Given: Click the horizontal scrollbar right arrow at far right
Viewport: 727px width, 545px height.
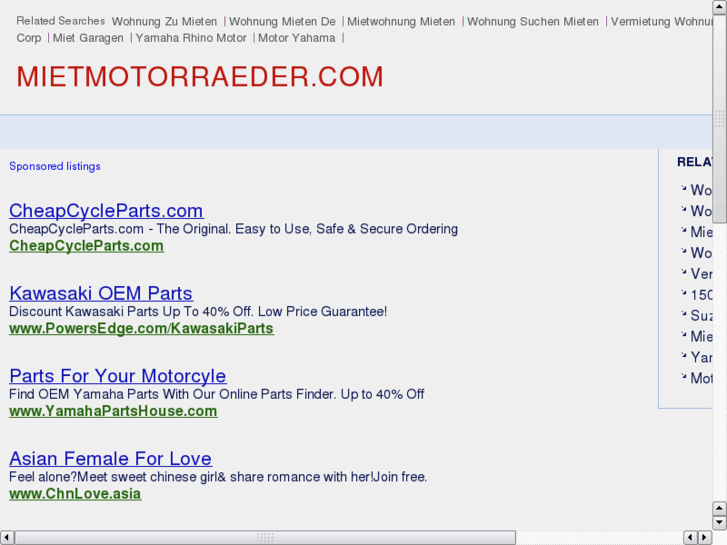Looking at the screenshot, I should [705, 538].
